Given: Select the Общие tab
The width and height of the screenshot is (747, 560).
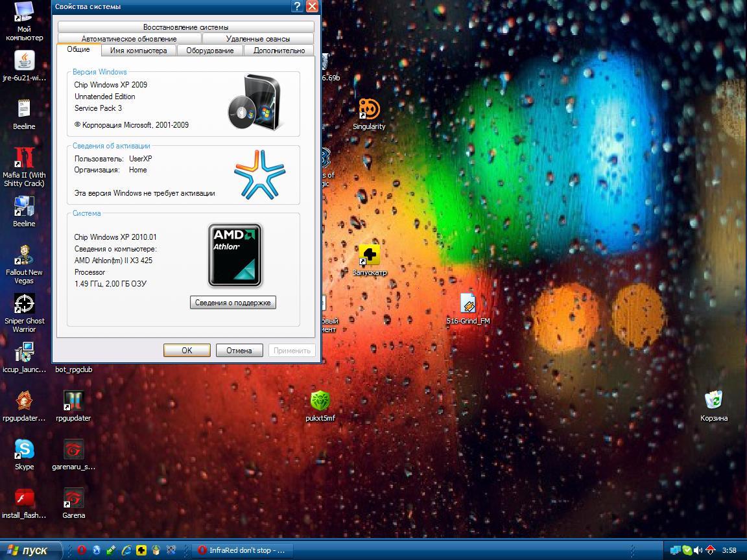Looking at the screenshot, I should (78, 49).
